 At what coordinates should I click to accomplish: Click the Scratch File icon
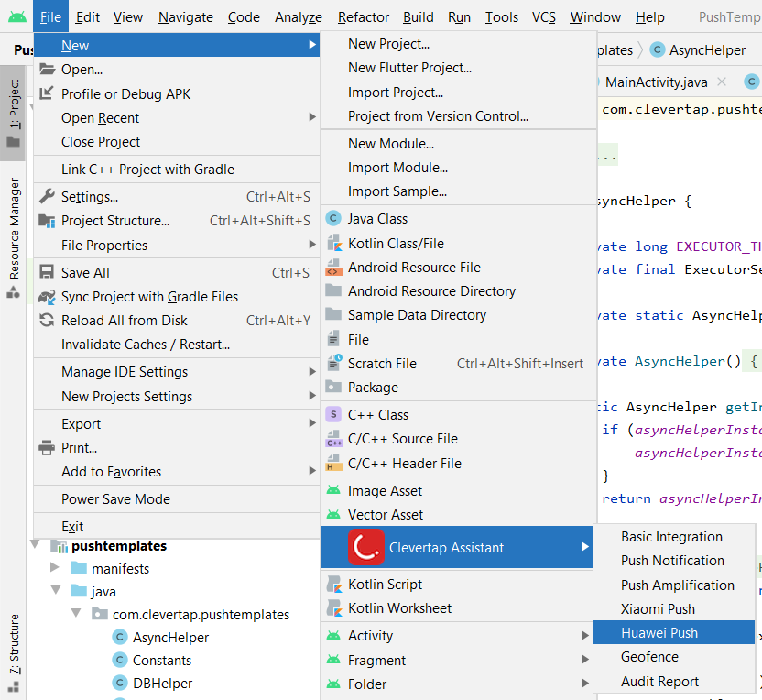tap(334, 363)
